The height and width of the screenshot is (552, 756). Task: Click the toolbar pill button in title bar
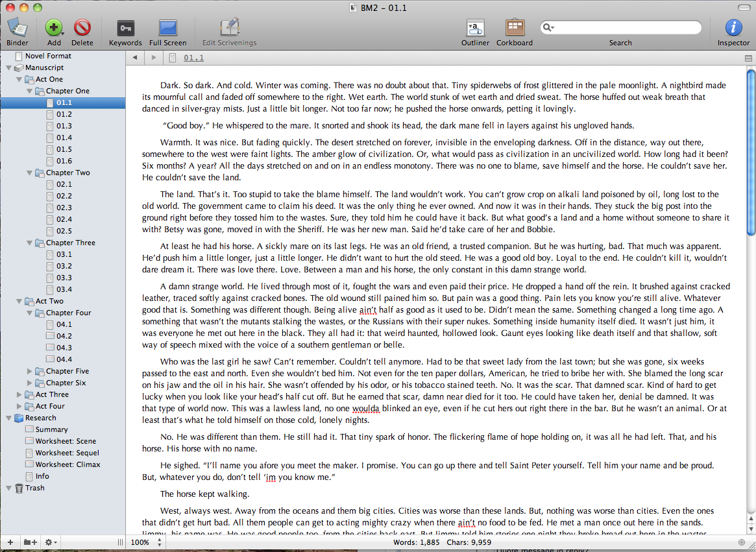coord(744,8)
